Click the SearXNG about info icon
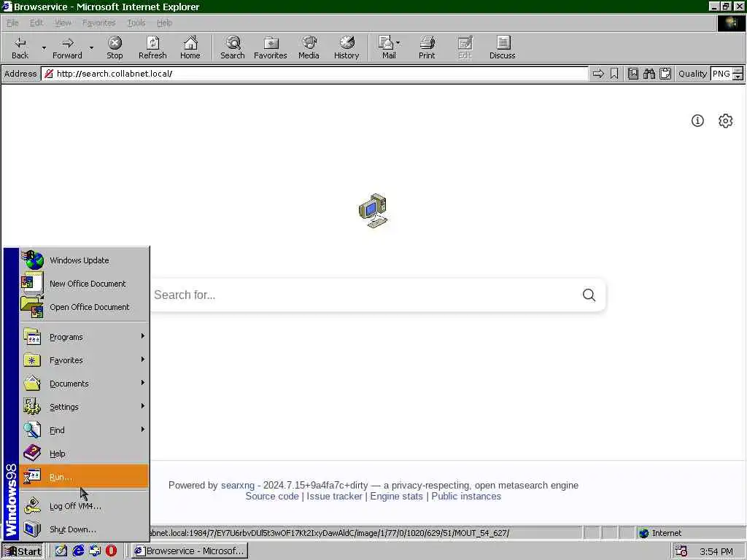The height and width of the screenshot is (560, 747). (x=697, y=121)
